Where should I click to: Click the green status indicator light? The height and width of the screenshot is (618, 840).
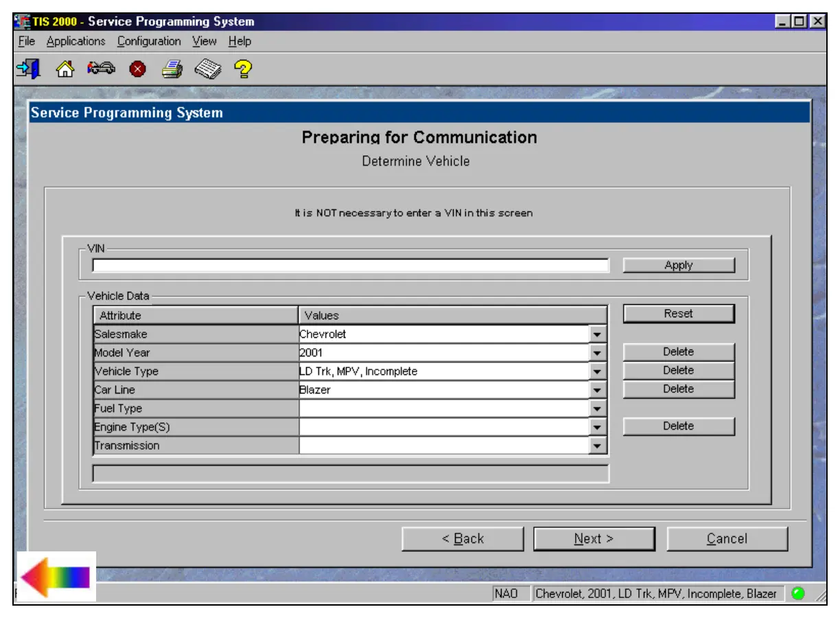pos(797,593)
